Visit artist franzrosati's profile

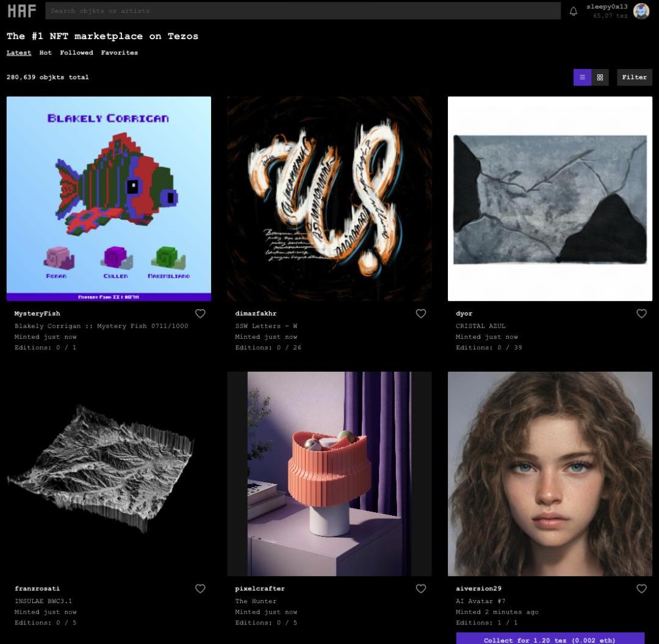click(x=37, y=588)
